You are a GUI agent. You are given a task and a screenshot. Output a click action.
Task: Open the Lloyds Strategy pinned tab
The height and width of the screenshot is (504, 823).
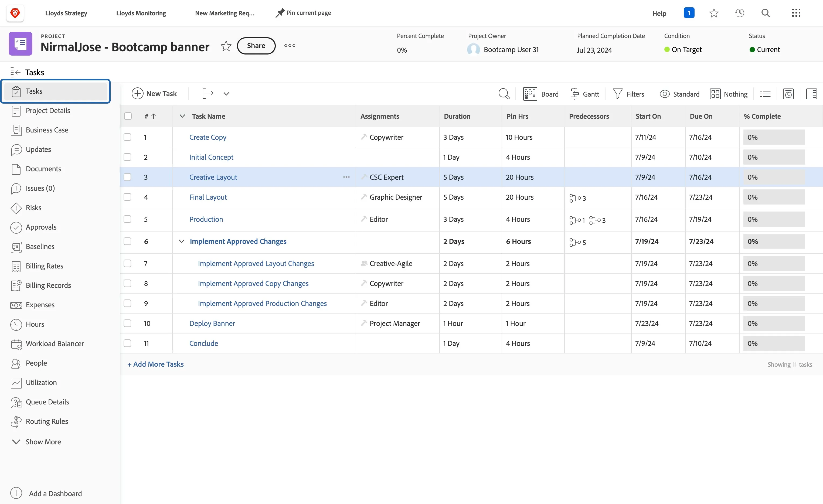(66, 13)
